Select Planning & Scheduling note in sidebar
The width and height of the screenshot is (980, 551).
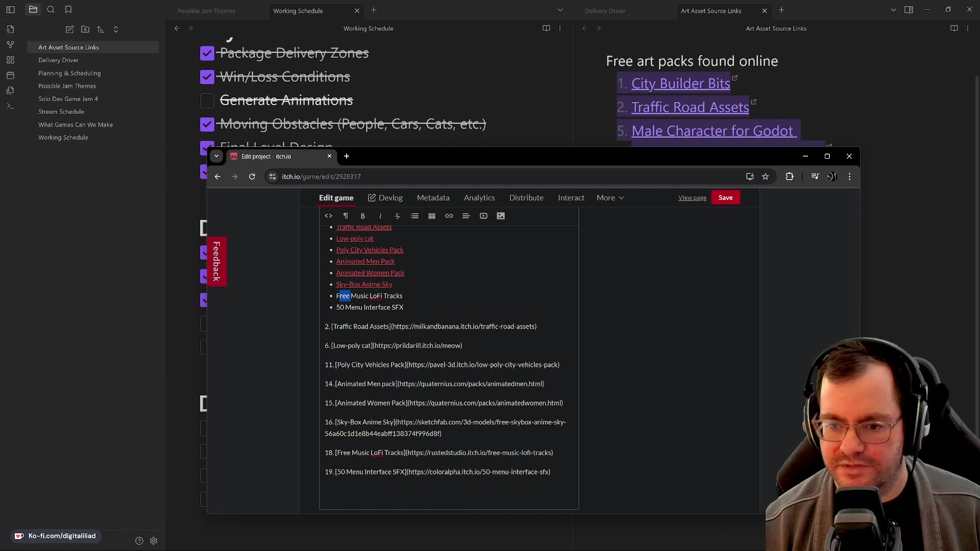pos(69,73)
